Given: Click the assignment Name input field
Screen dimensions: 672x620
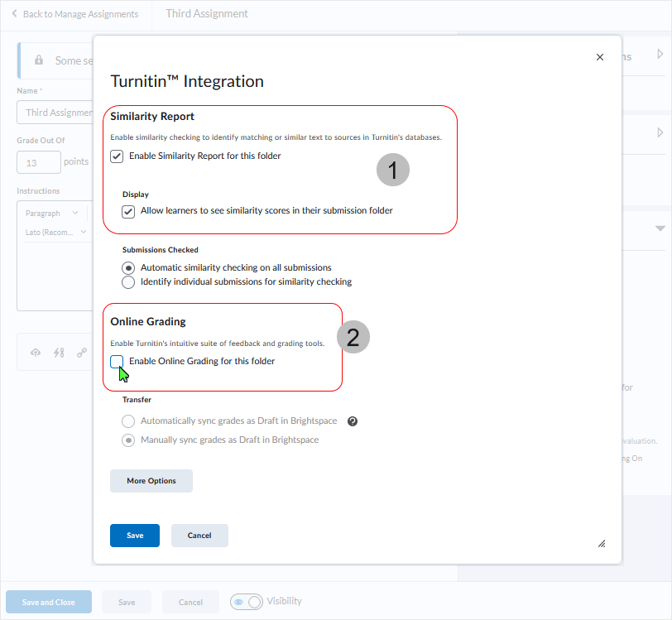Looking at the screenshot, I should point(55,113).
